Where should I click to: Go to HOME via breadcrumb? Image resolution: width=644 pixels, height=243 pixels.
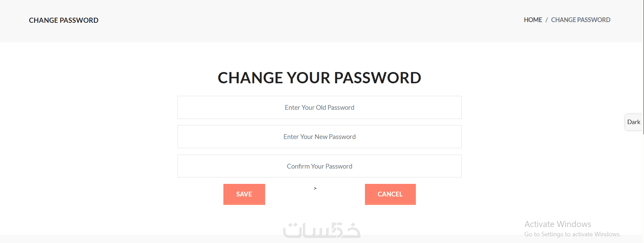tap(533, 20)
